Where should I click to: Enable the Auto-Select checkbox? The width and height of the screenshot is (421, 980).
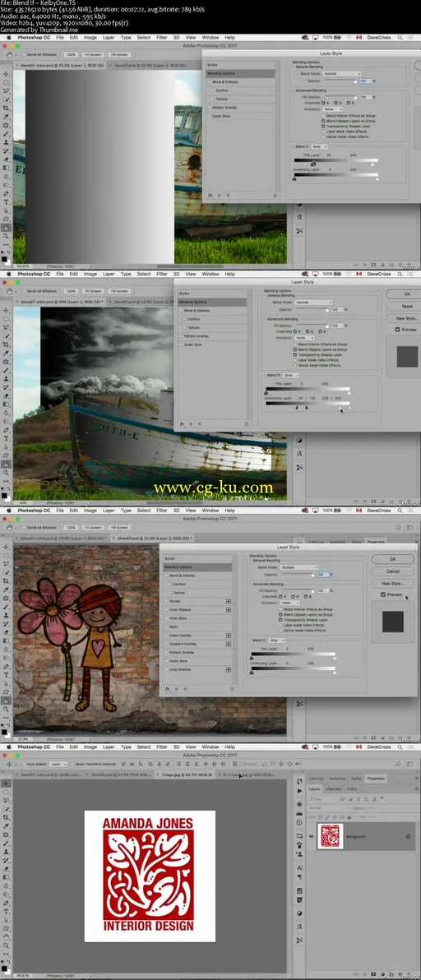pyautogui.click(x=23, y=764)
